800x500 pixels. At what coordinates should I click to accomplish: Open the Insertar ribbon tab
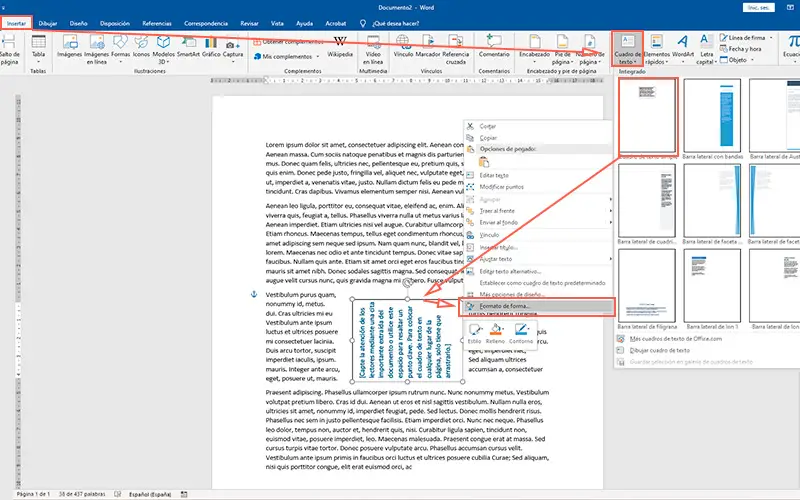pos(17,22)
